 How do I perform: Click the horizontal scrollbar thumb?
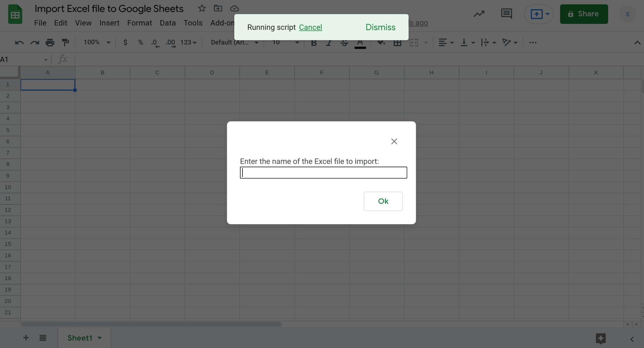(151, 324)
